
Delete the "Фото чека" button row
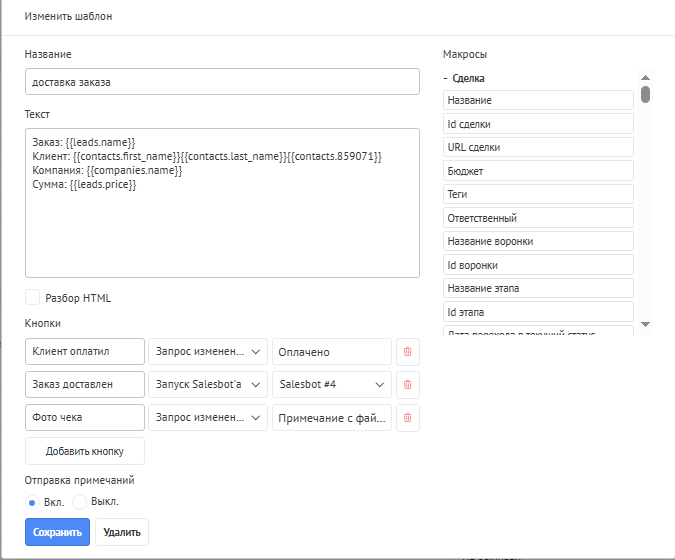pos(408,418)
